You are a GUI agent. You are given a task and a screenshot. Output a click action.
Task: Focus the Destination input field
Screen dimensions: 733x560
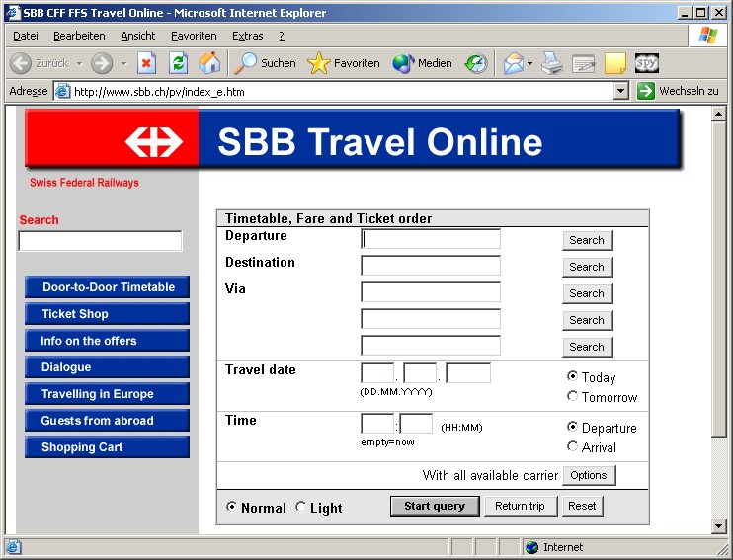(x=431, y=266)
